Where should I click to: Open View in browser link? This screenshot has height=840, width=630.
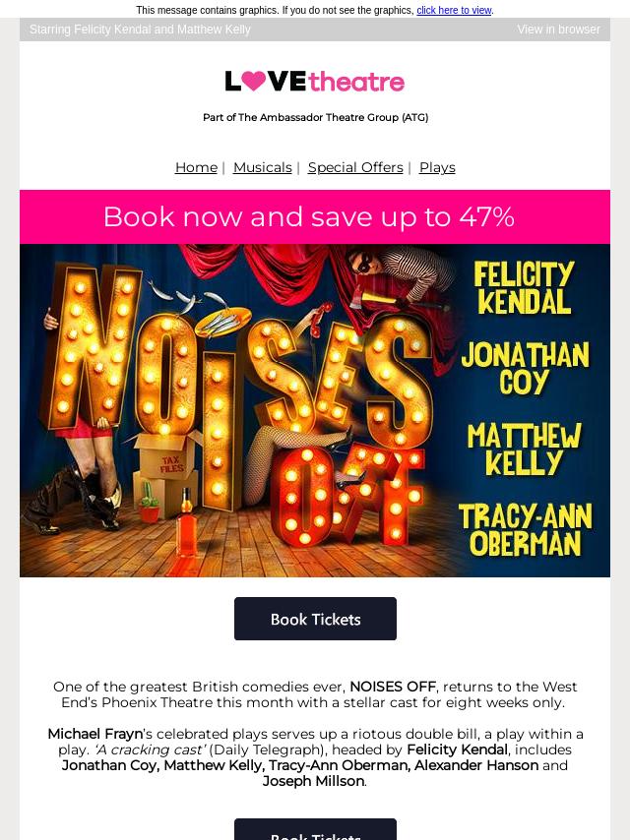(x=558, y=30)
